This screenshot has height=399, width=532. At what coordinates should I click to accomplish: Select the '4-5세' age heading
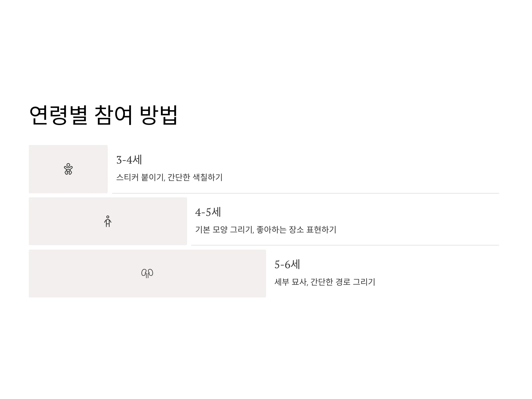[x=208, y=212]
